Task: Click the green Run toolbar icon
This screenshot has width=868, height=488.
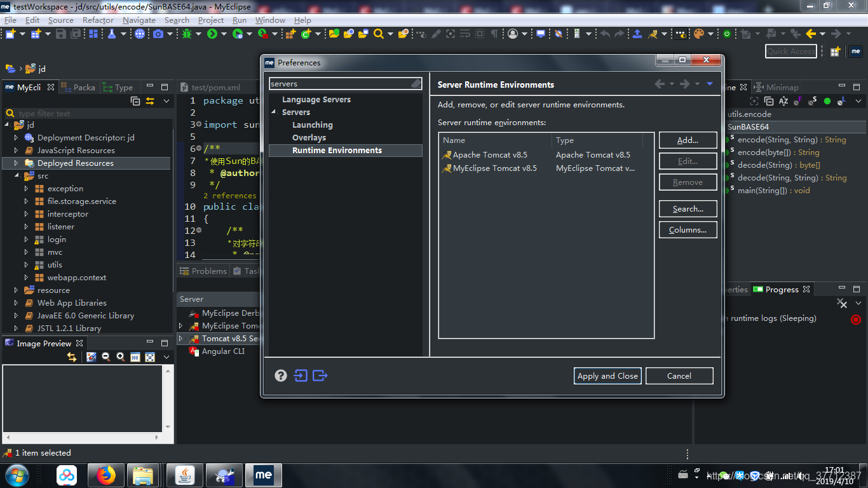Action: click(x=212, y=34)
